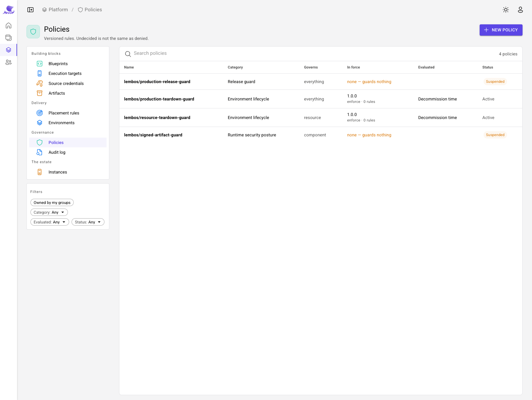The height and width of the screenshot is (400, 532).
Task: Click the Category column header
Action: pyautogui.click(x=235, y=67)
